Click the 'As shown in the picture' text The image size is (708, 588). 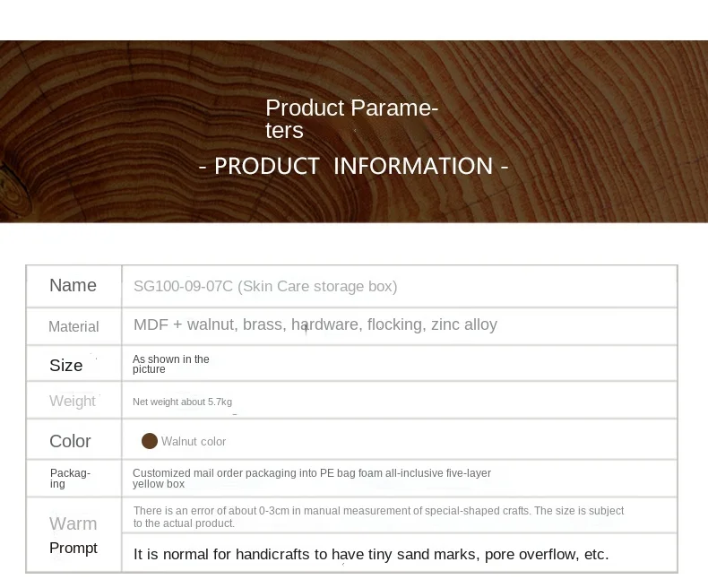click(170, 364)
